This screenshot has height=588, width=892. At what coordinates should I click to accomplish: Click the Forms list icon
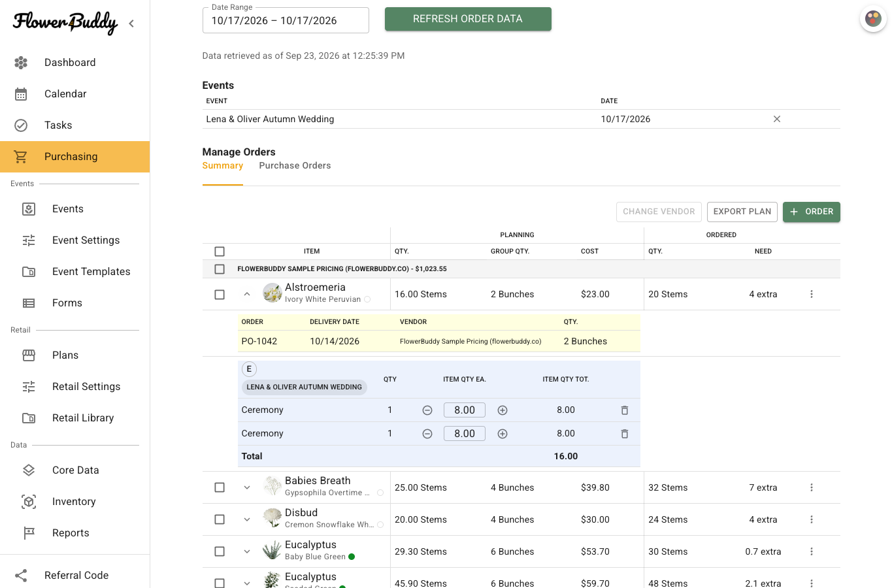[29, 303]
